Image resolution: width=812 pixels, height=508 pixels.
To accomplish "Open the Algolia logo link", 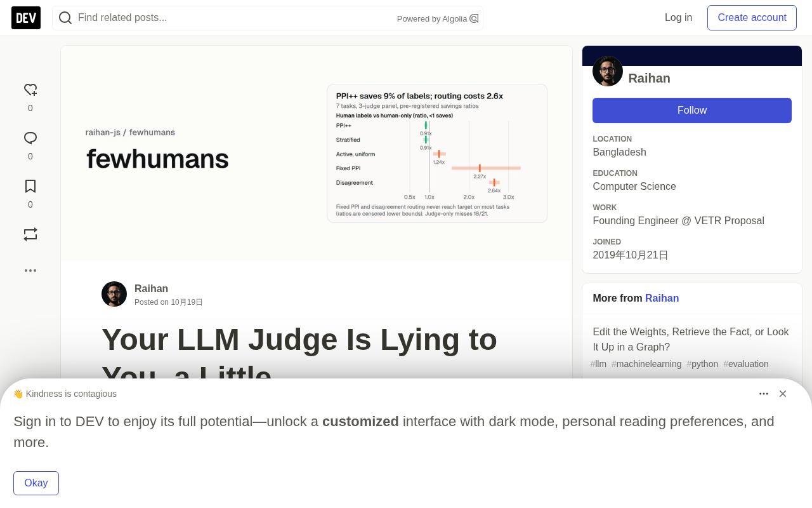I will pyautogui.click(x=474, y=18).
